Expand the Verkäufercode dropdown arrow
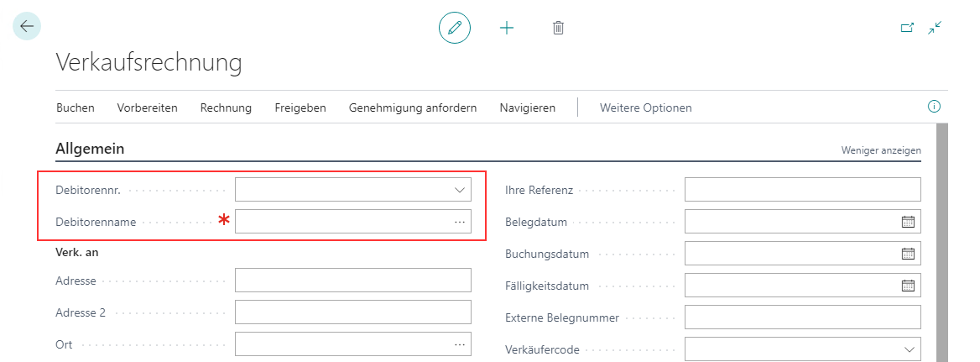The width and height of the screenshot is (980, 362). pos(910,349)
